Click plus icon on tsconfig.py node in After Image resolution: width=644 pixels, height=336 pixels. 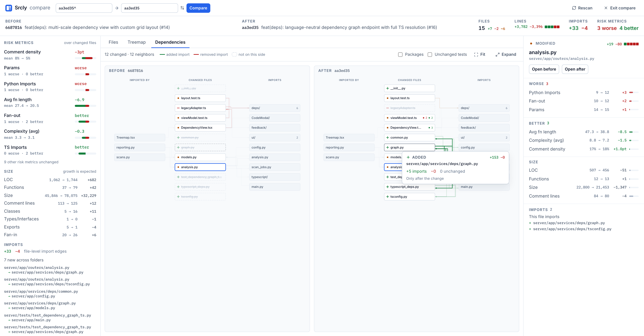point(388,197)
